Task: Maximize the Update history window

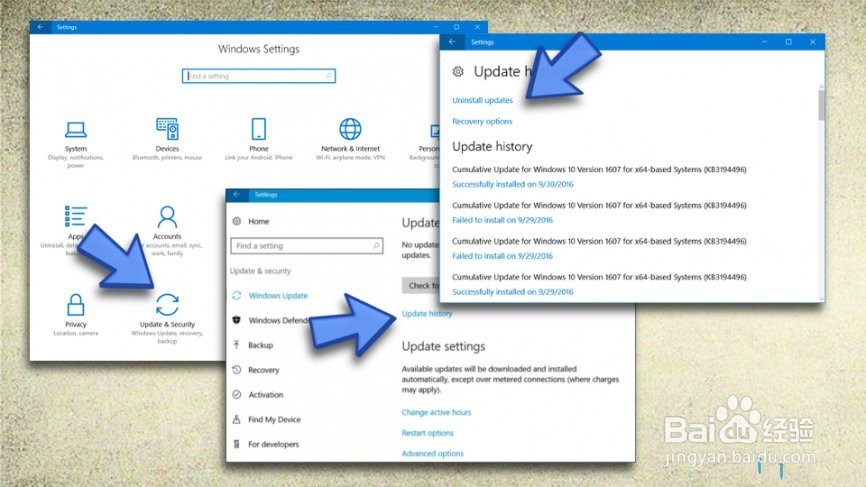Action: click(x=788, y=42)
